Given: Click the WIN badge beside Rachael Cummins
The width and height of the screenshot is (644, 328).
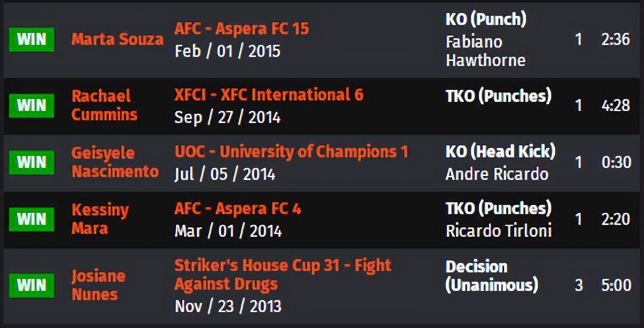Looking at the screenshot, I should coord(31,104).
